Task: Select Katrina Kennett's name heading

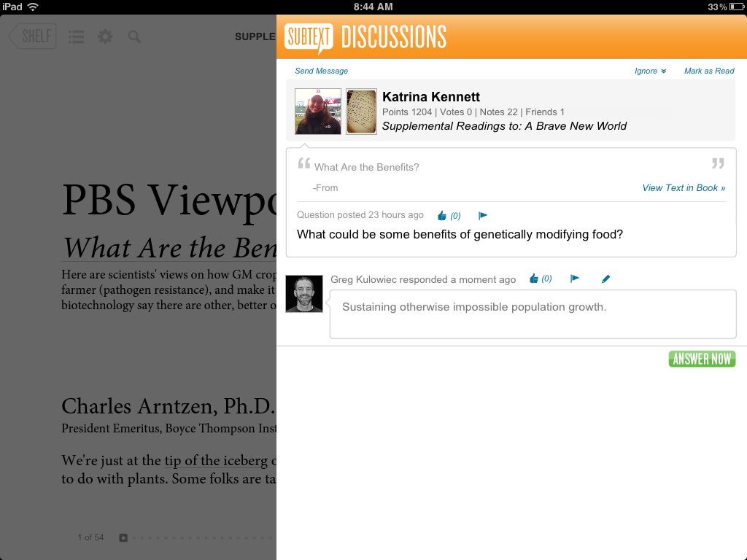Action: (430, 97)
